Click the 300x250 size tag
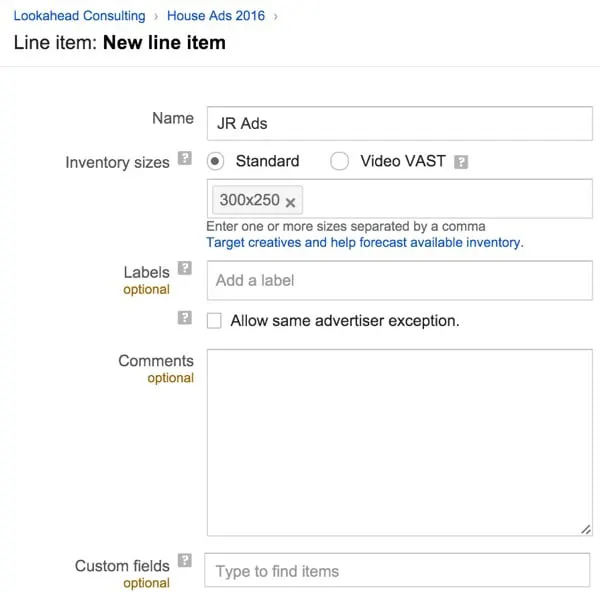The image size is (600, 593). [249, 200]
